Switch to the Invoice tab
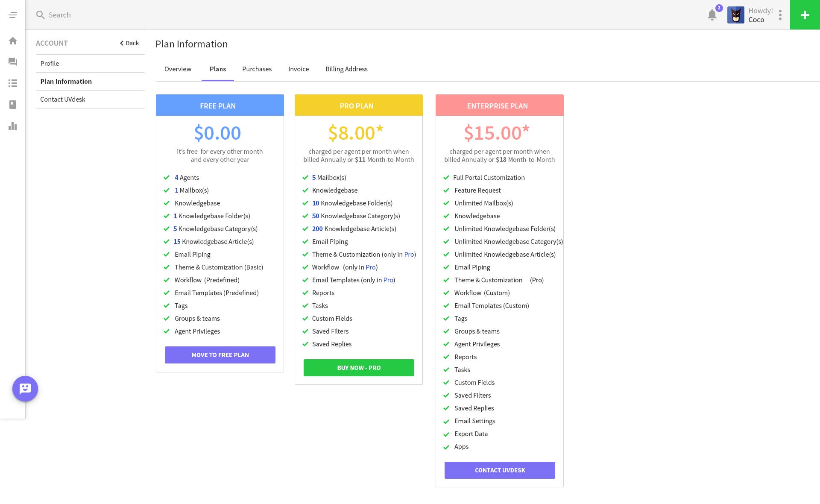The image size is (820, 504). pos(299,69)
